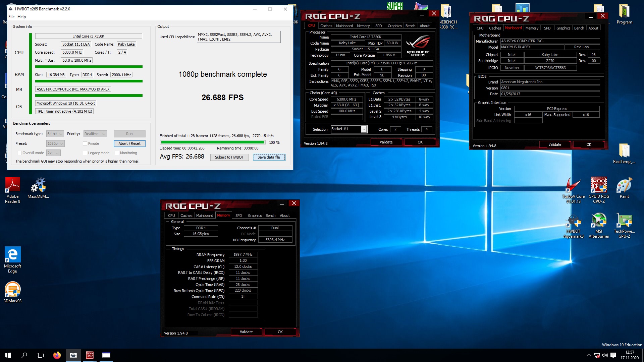Open volume control in system tray

605,355
